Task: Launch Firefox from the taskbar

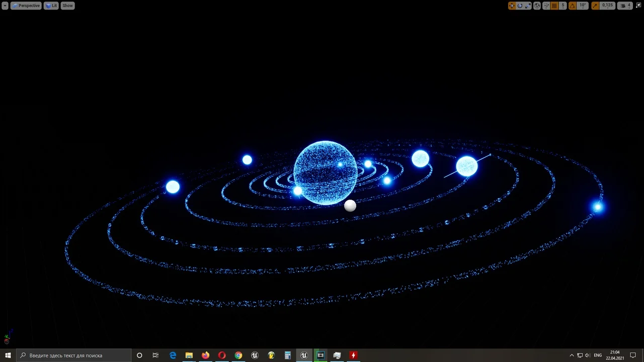Action: coord(205,355)
